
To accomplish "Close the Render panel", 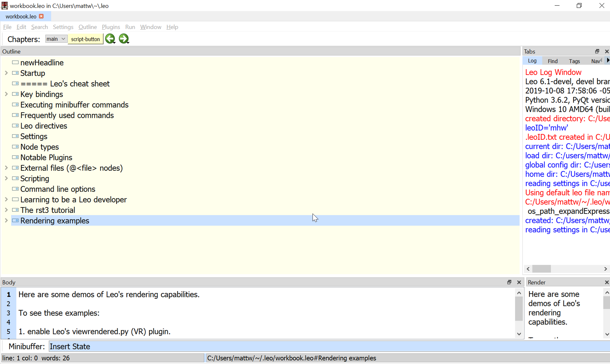I will click(607, 282).
